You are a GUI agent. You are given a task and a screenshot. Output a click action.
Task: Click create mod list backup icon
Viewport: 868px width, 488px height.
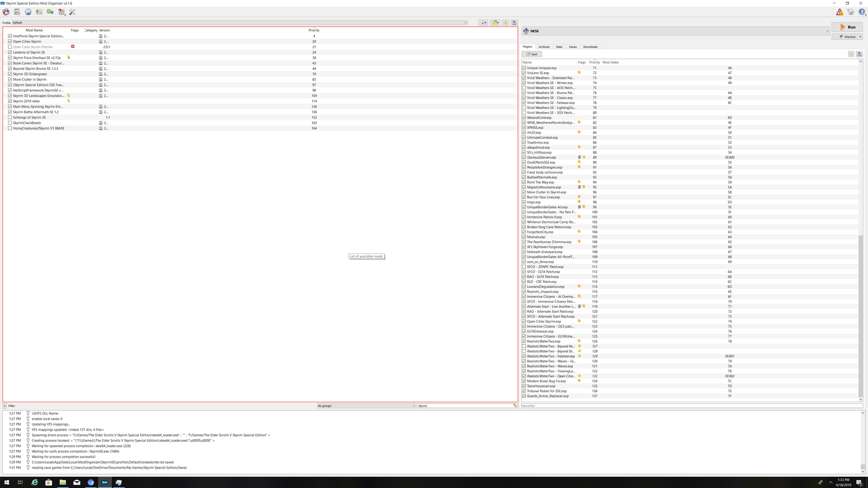514,23
